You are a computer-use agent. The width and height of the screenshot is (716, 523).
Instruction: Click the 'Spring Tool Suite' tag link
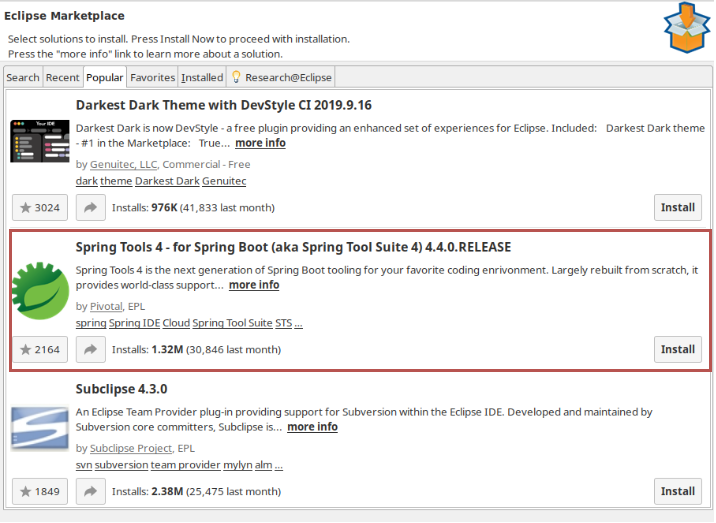pyautogui.click(x=232, y=323)
